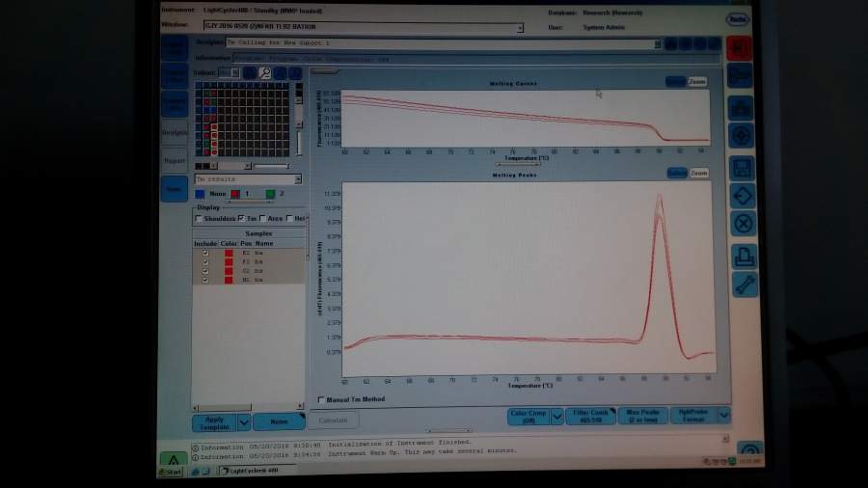Open the Filter Comb 465-510 selector

coord(590,416)
